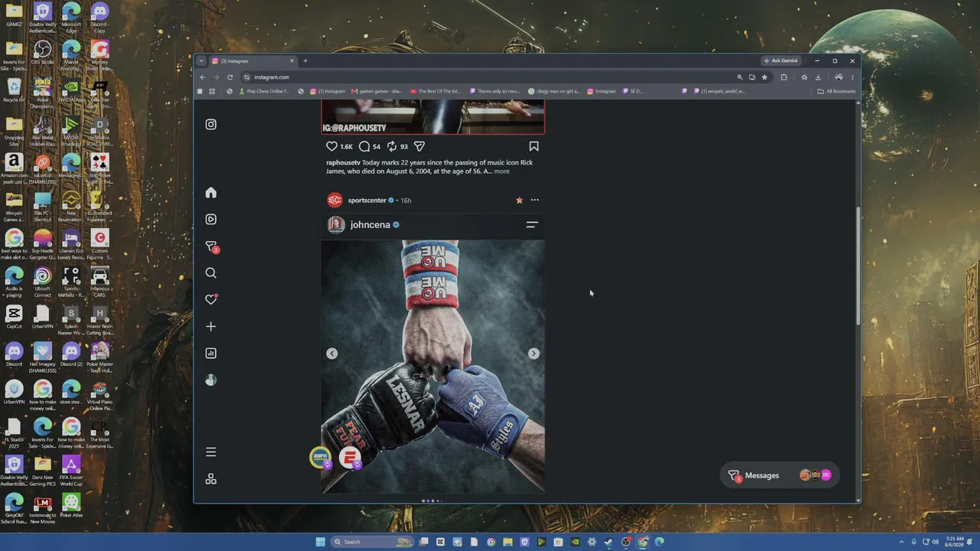The height and width of the screenshot is (551, 980).
Task: Open your profile picture in the sidebar
Action: 211,380
